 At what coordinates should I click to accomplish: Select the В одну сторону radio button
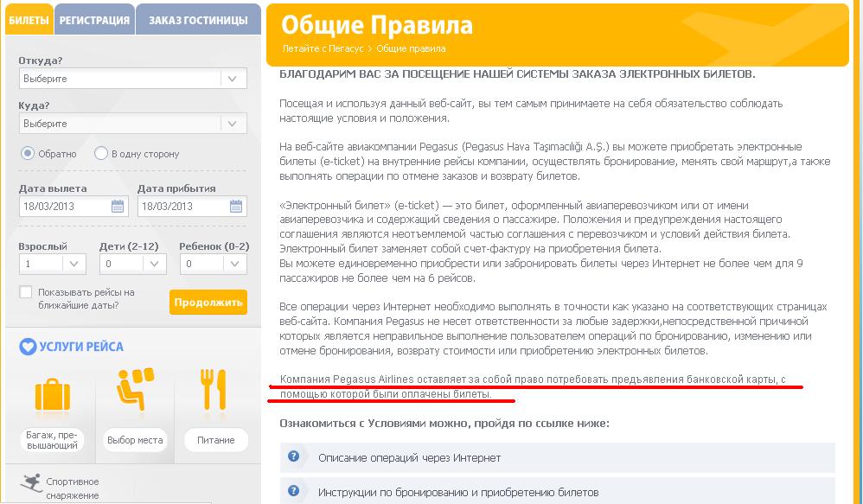click(x=100, y=154)
